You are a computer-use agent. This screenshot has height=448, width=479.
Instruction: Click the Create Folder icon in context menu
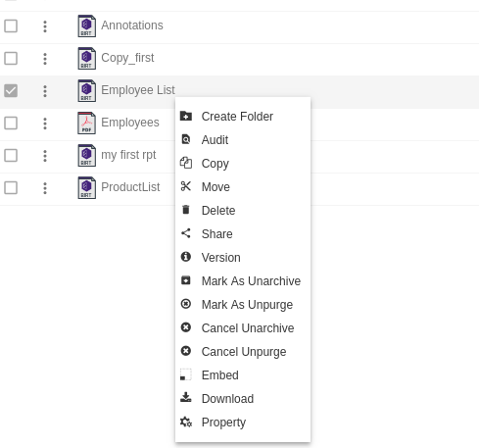pos(186,116)
